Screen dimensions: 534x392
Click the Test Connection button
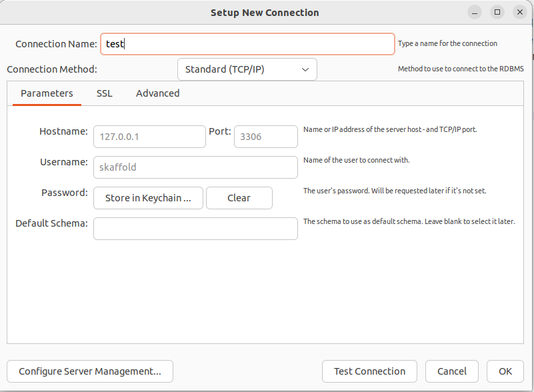click(x=369, y=371)
